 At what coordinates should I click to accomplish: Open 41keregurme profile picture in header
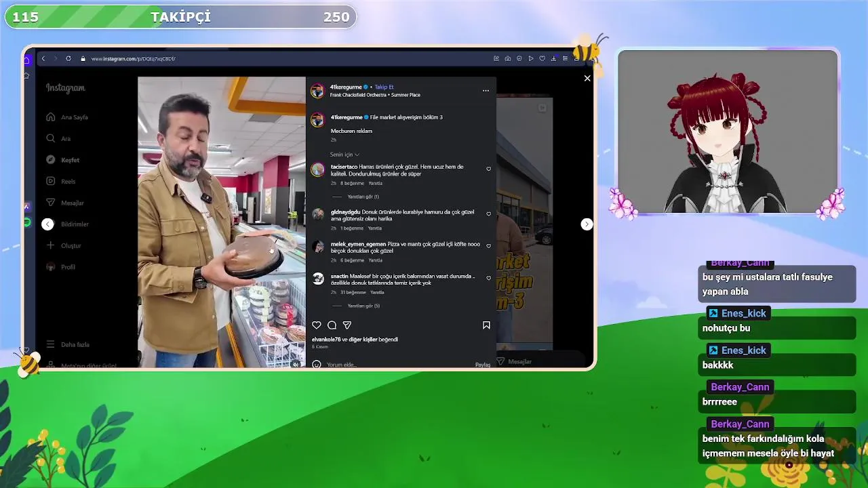click(317, 91)
